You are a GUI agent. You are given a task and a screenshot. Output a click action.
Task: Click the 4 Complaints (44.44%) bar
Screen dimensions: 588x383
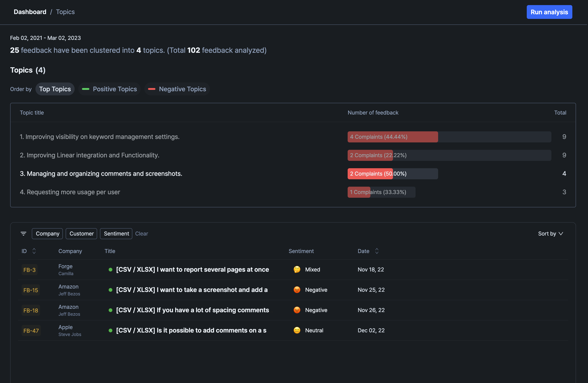click(392, 137)
